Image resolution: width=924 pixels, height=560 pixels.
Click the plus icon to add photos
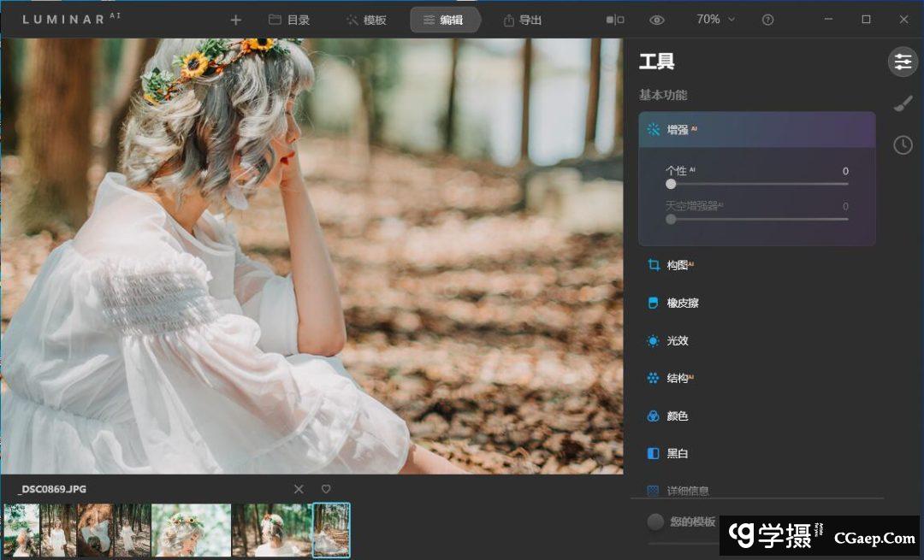(236, 20)
